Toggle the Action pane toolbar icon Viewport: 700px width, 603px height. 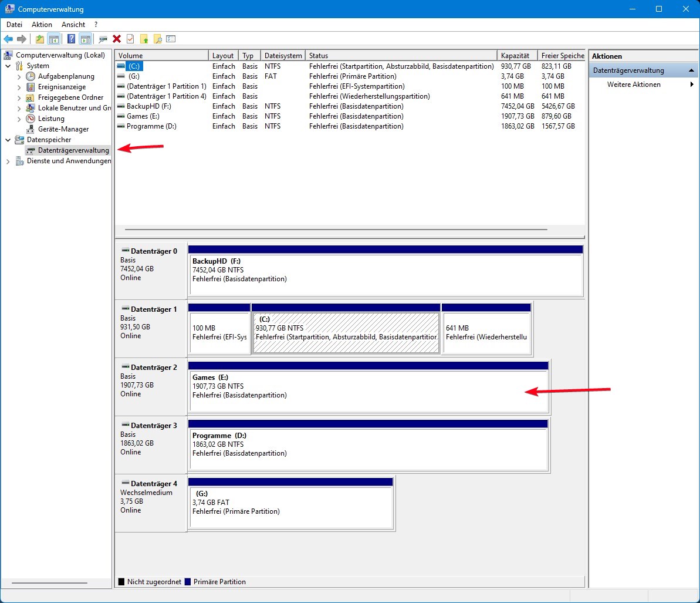pyautogui.click(x=85, y=39)
